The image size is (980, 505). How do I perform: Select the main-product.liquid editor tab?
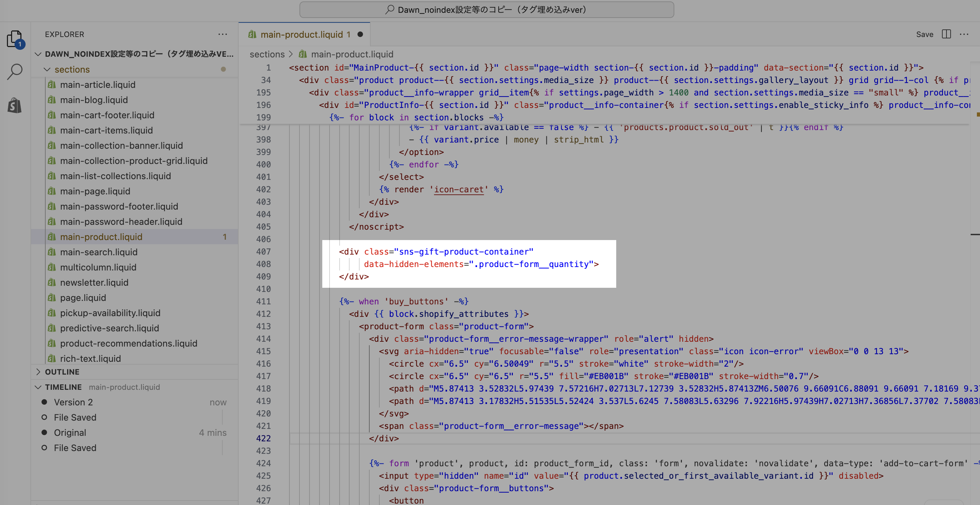pos(305,34)
